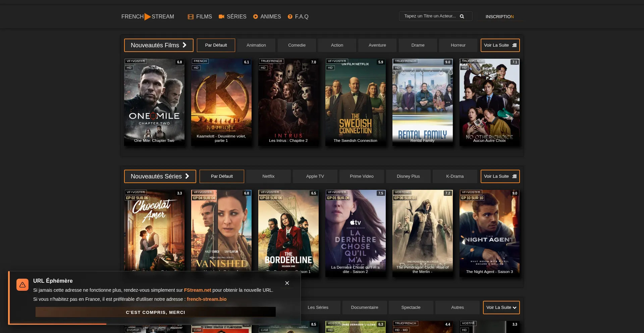This screenshot has width=644, height=333.
Task: Click the INSCRIPTION link
Action: pyautogui.click(x=499, y=16)
